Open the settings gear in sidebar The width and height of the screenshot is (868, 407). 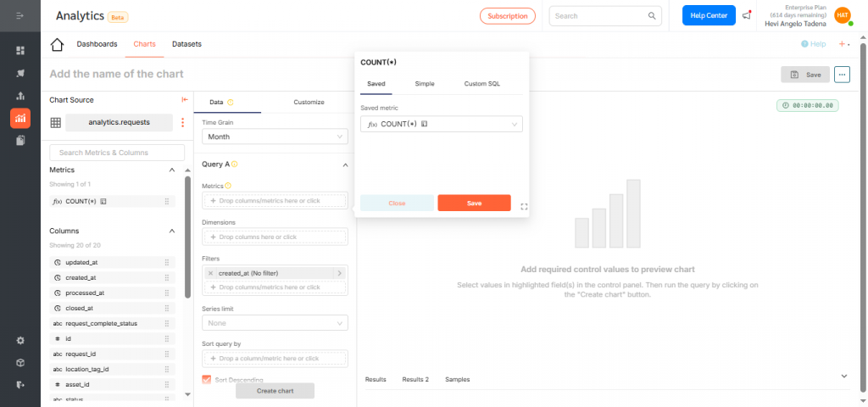[20, 340]
